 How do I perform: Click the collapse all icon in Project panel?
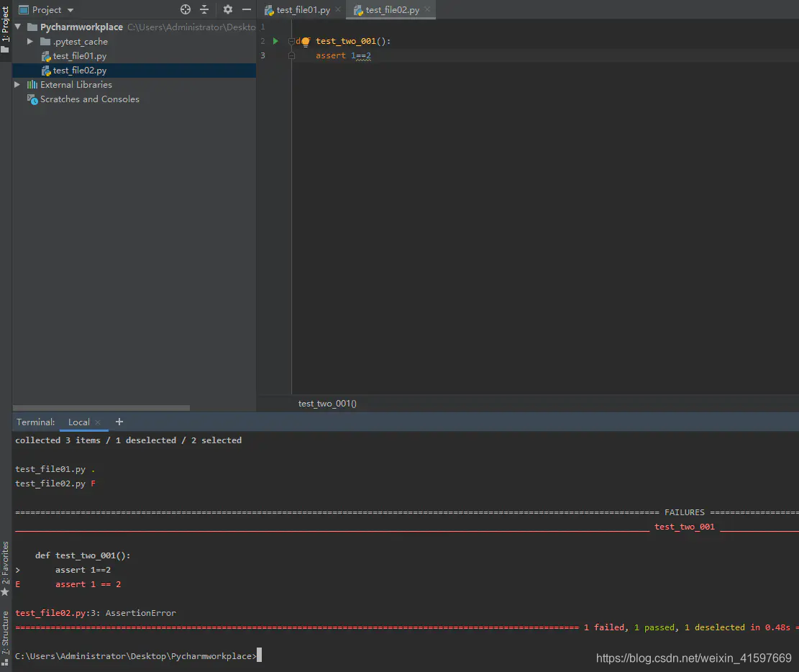click(x=204, y=9)
